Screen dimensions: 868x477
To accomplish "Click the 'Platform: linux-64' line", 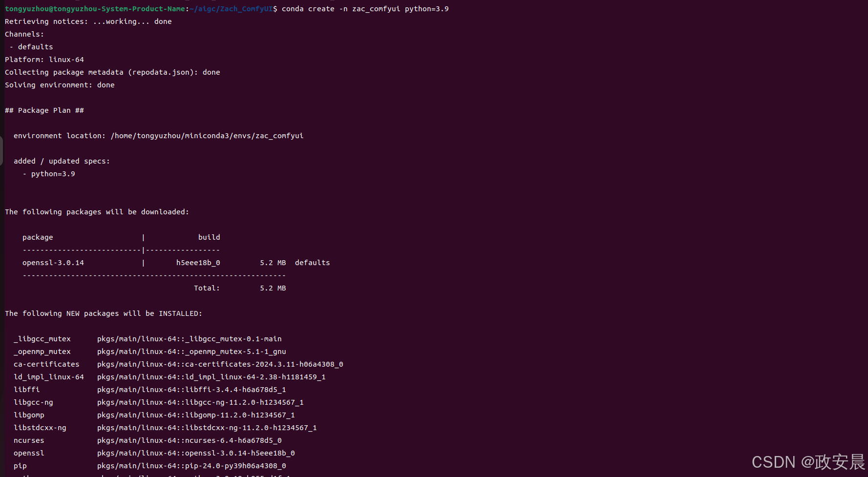I will tap(44, 60).
